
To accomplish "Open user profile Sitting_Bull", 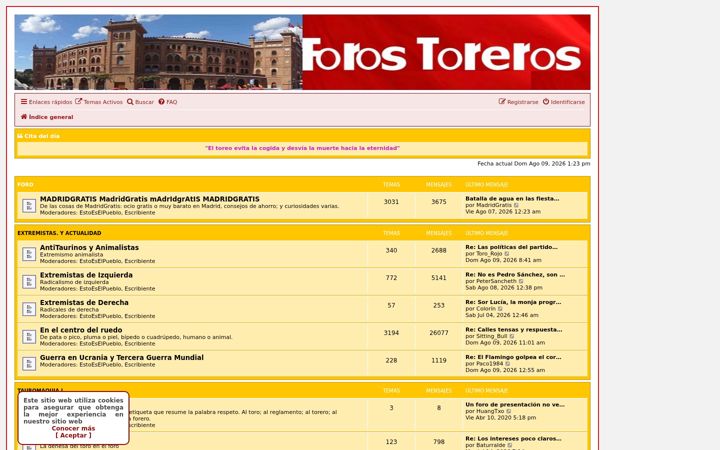I will tap(492, 336).
